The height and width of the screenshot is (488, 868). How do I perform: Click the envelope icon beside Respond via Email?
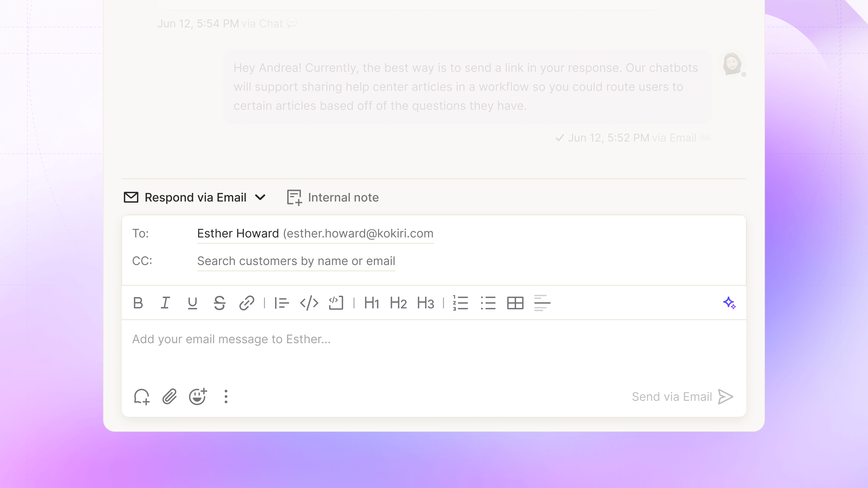pos(131,197)
